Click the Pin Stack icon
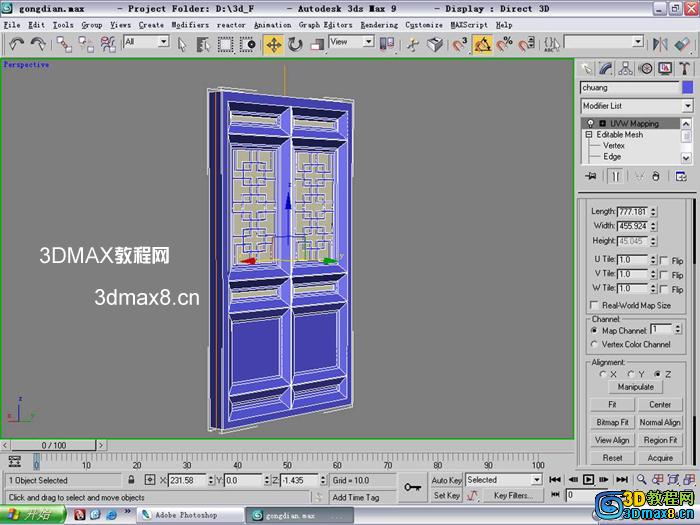Viewport: 700px width, 525px height. tap(591, 176)
